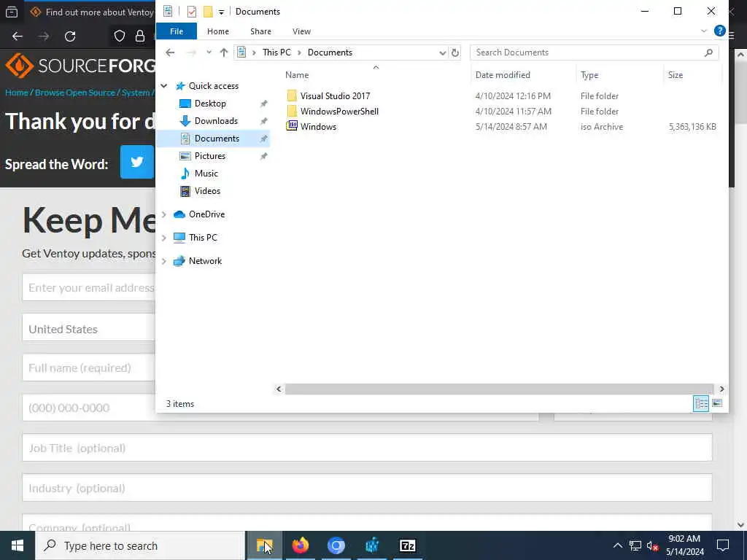Click New Folder in Quick Access Toolbar

pyautogui.click(x=208, y=12)
